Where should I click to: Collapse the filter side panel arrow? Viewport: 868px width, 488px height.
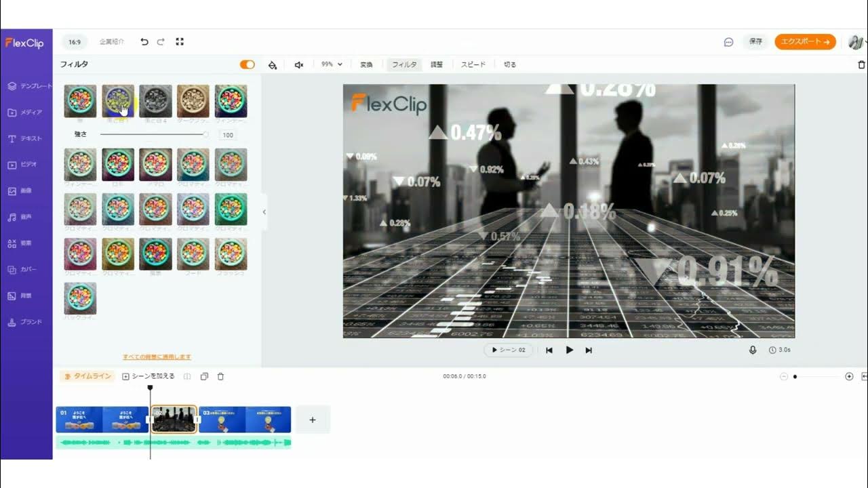point(264,212)
